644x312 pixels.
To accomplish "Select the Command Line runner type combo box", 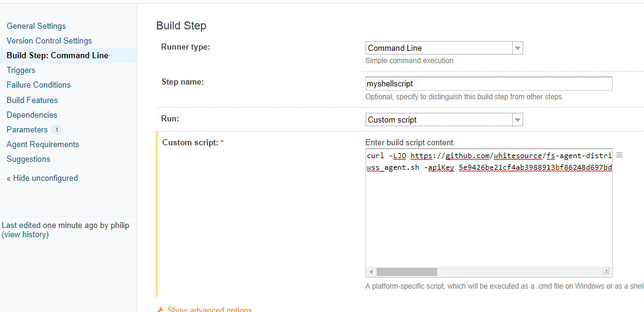I will [x=439, y=48].
